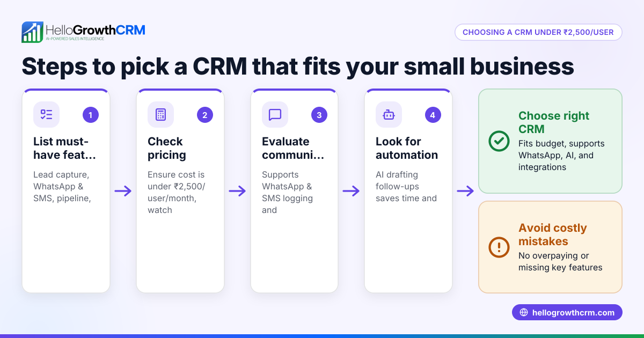Image resolution: width=644 pixels, height=338 pixels.
Task: Click the green checkmark circle icon
Action: pos(499,141)
